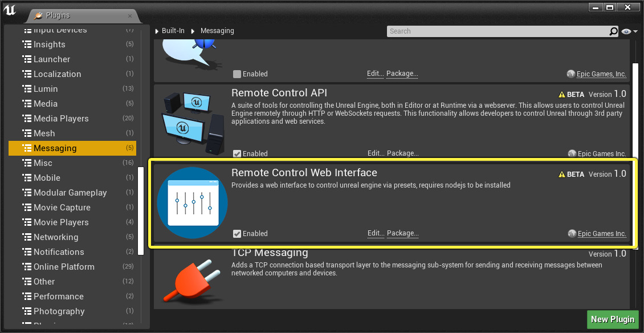Click Edit for the topmost partially visible plugin
The image size is (644, 333).
click(x=376, y=74)
